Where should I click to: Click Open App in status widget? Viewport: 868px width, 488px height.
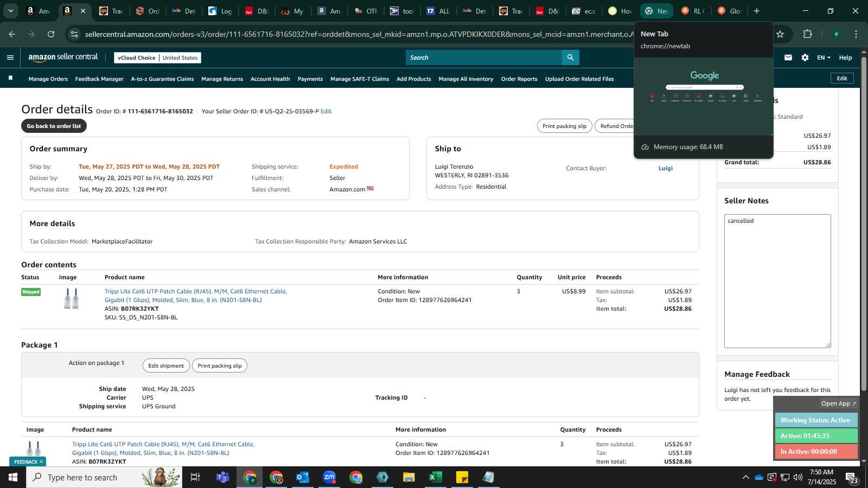click(838, 403)
